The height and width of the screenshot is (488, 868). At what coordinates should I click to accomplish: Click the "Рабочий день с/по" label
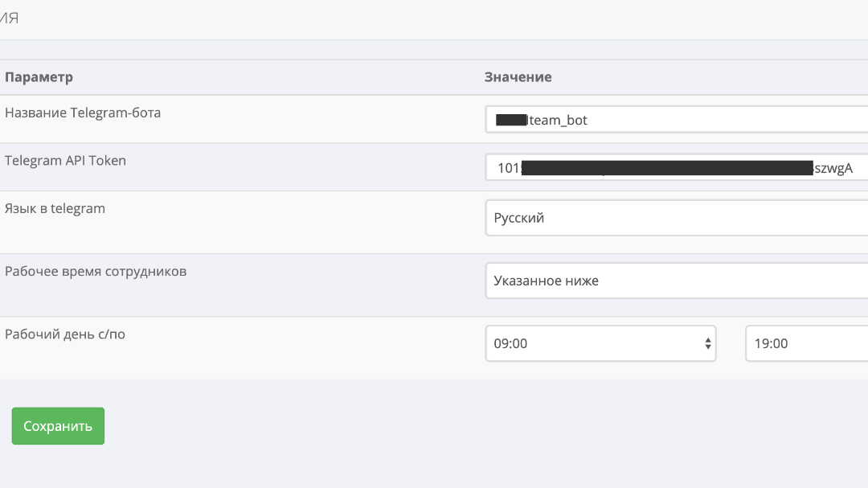pos(65,334)
